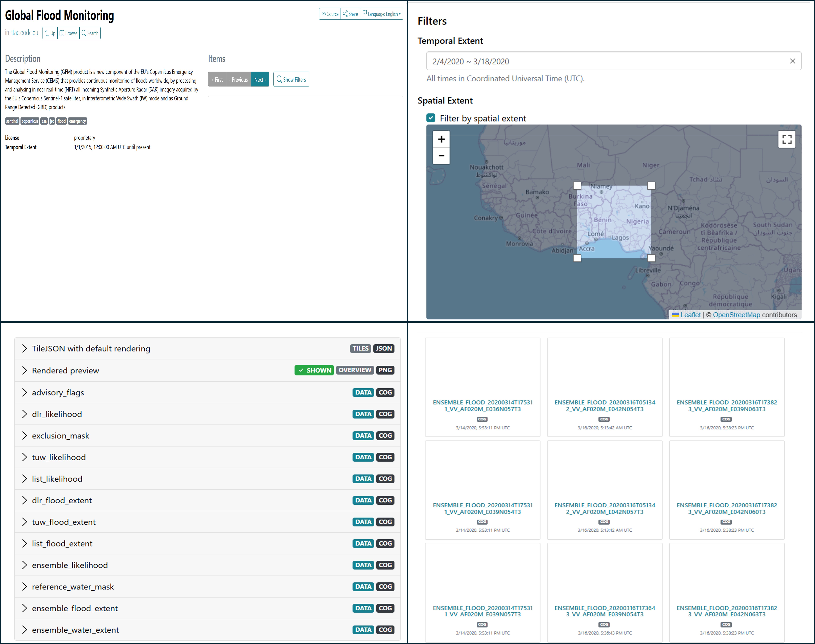This screenshot has height=644, width=815.
Task: Uncheck Filter by spatial extent checkbox
Action: (431, 118)
